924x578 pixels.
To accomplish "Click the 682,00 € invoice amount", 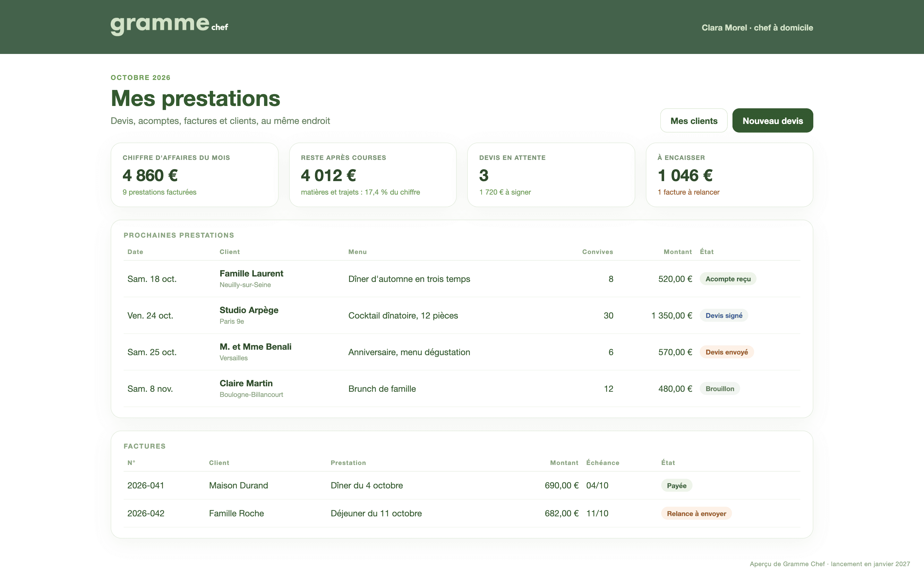I will point(561,513).
